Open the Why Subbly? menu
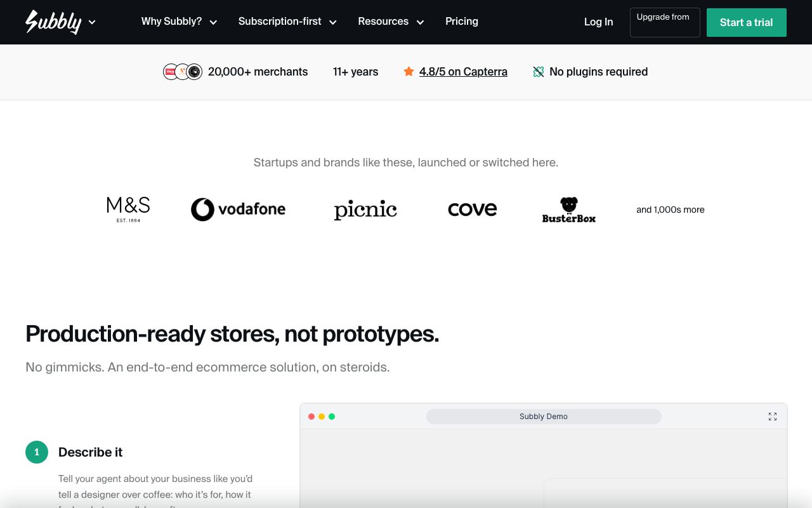This screenshot has width=812, height=508. [x=179, y=22]
